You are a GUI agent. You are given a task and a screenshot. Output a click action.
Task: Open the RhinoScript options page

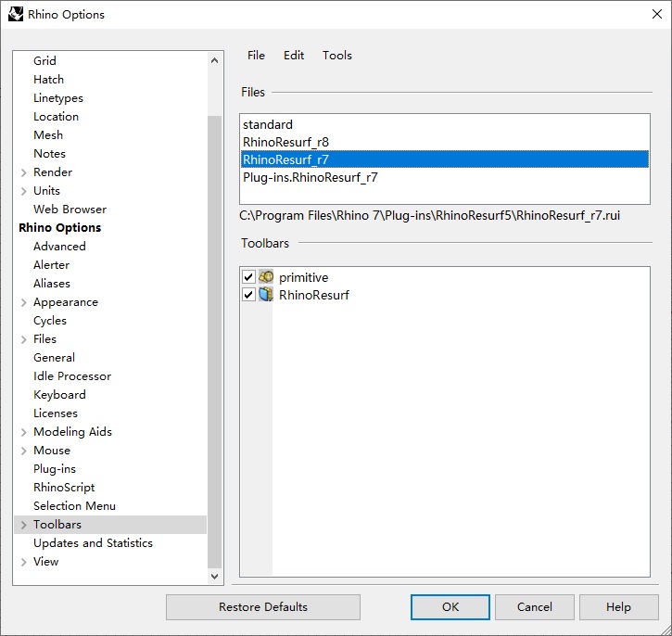tap(64, 488)
